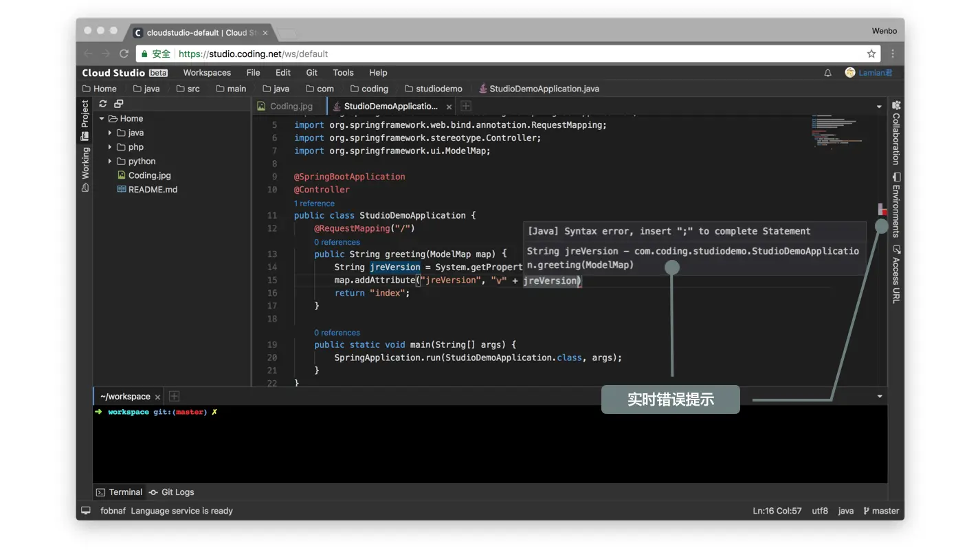Click the utf8 encoding in the status bar
980x550 pixels.
pyautogui.click(x=820, y=511)
